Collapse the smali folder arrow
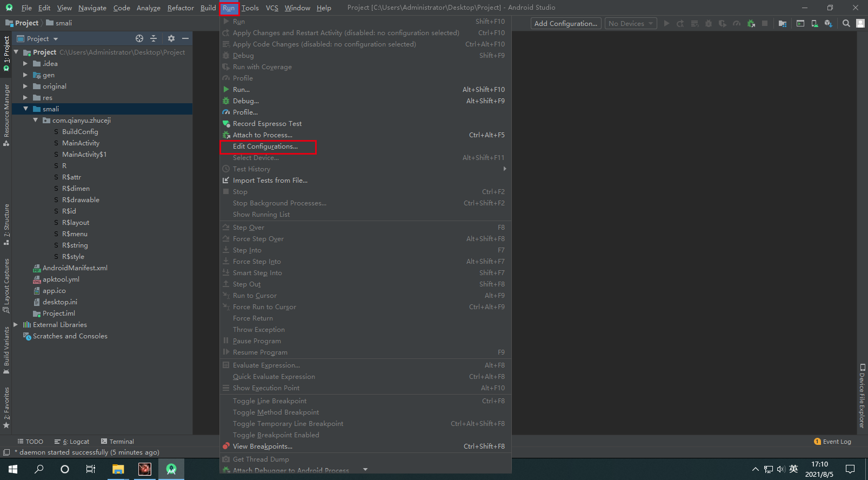Image resolution: width=868 pixels, height=480 pixels. click(x=25, y=109)
